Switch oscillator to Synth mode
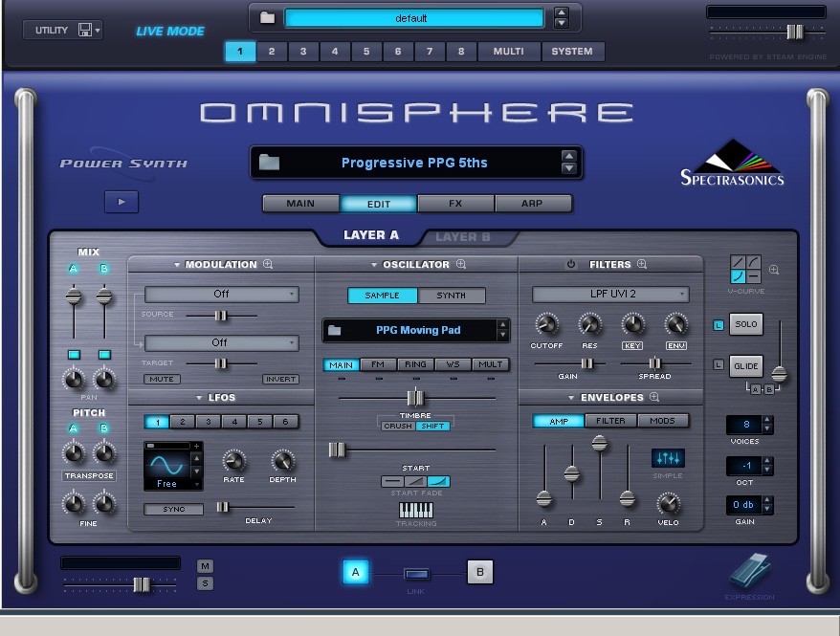 (451, 295)
